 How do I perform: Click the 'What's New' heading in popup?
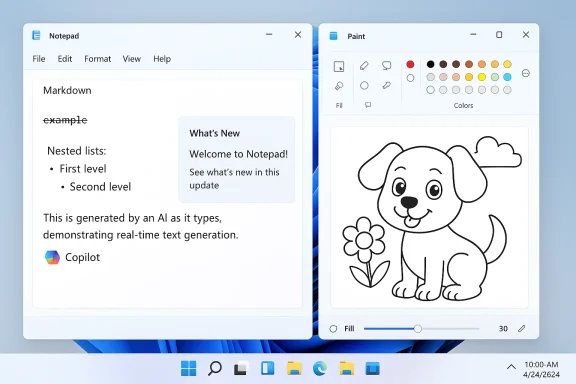pyautogui.click(x=215, y=133)
